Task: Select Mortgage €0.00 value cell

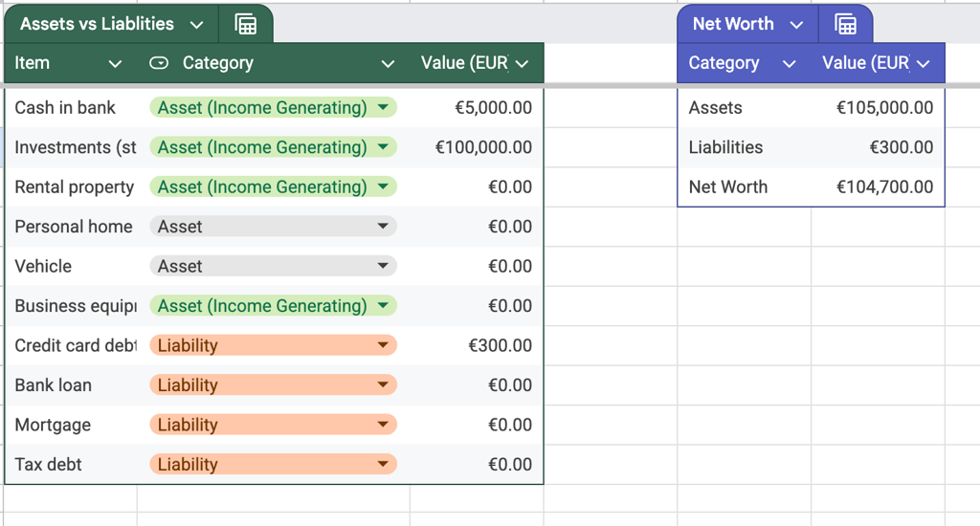Action: tap(477, 425)
